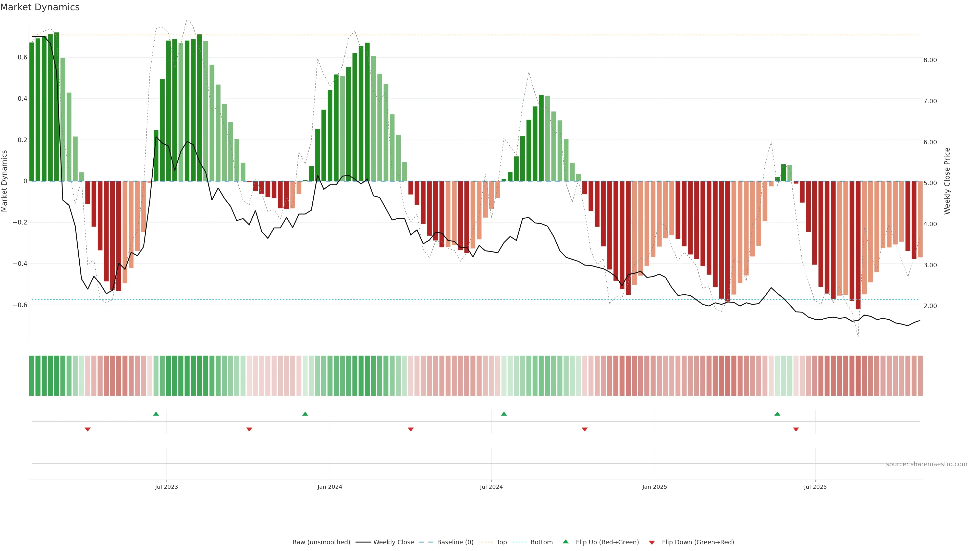Click the green flip-up marker just after Jul 2024
980x551 pixels.
pyautogui.click(x=504, y=414)
